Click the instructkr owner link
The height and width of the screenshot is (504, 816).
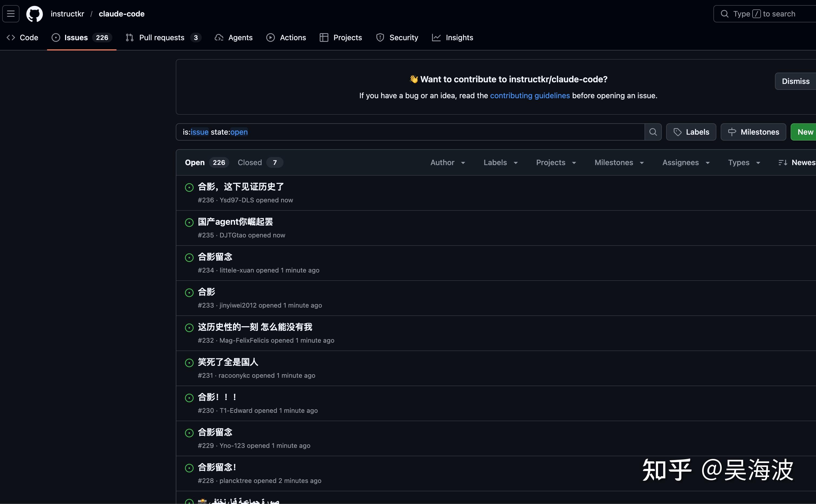pos(68,14)
